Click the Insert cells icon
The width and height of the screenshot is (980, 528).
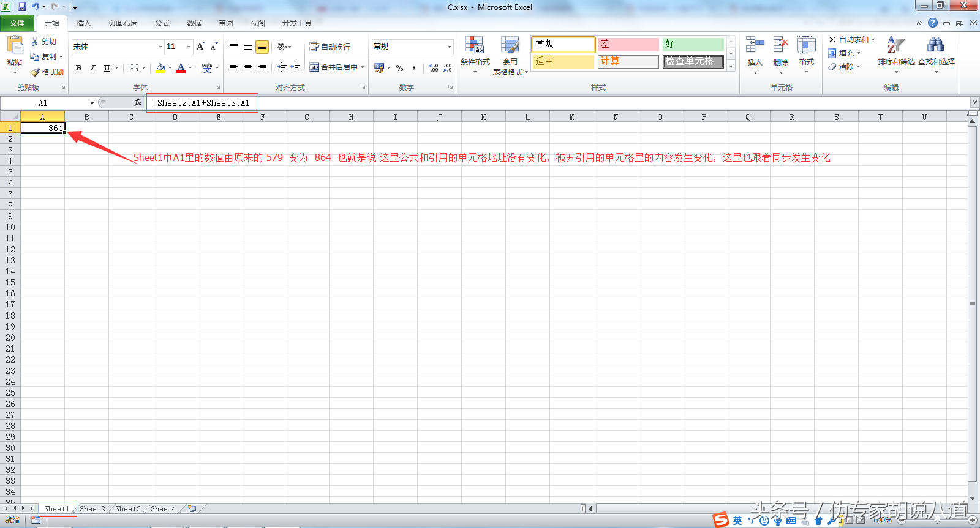(755, 45)
